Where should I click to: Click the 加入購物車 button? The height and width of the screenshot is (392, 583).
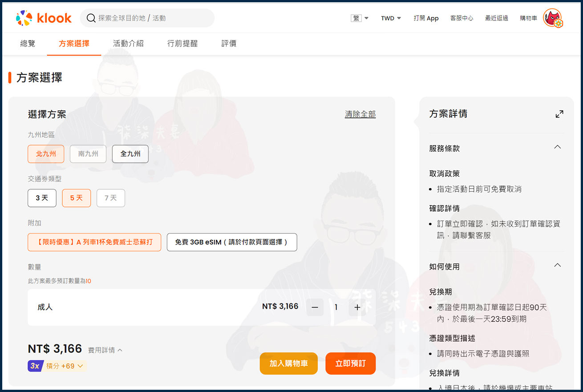tap(288, 363)
